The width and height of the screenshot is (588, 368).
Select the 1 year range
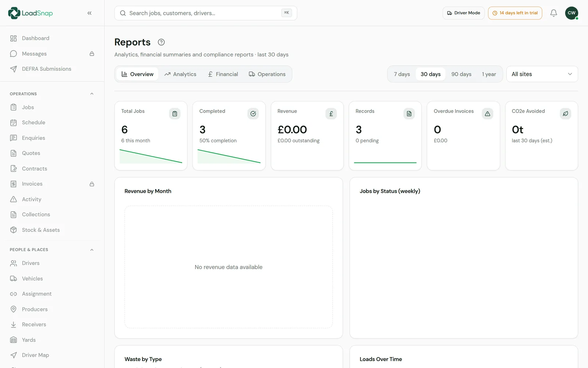tap(489, 74)
